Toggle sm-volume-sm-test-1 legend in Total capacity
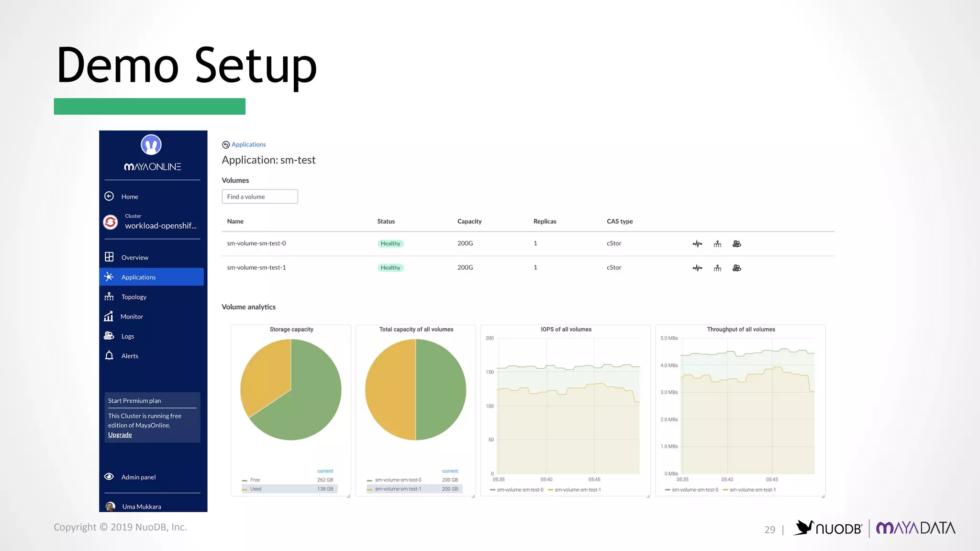 click(398, 489)
